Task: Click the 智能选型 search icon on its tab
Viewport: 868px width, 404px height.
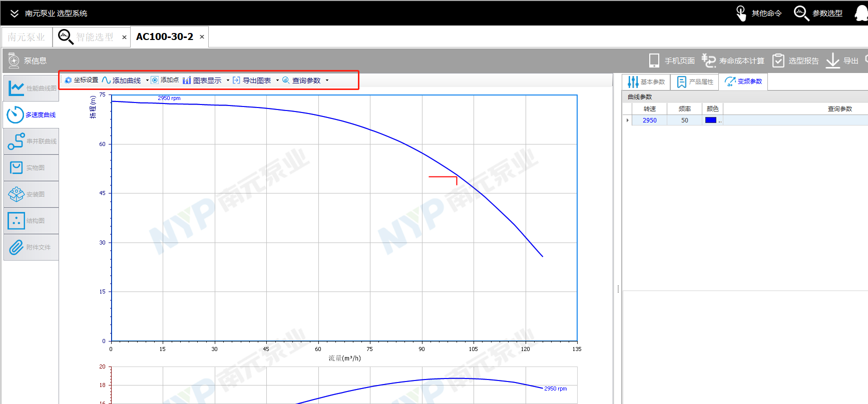Action: tap(66, 36)
